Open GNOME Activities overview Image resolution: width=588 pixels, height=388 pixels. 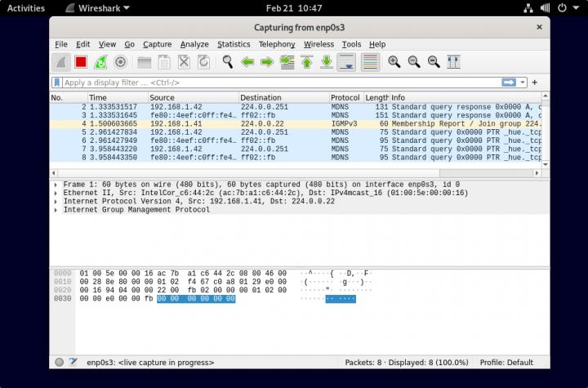pos(26,7)
